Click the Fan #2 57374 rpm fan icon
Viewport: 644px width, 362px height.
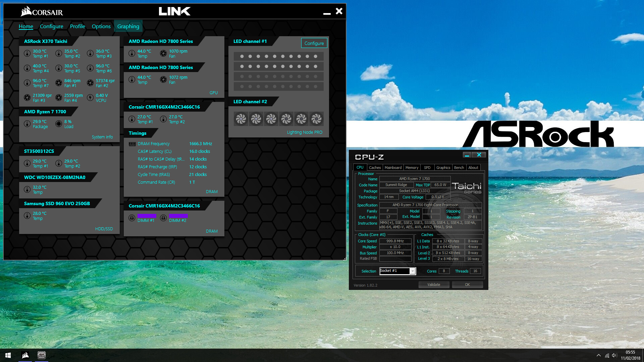pos(90,83)
